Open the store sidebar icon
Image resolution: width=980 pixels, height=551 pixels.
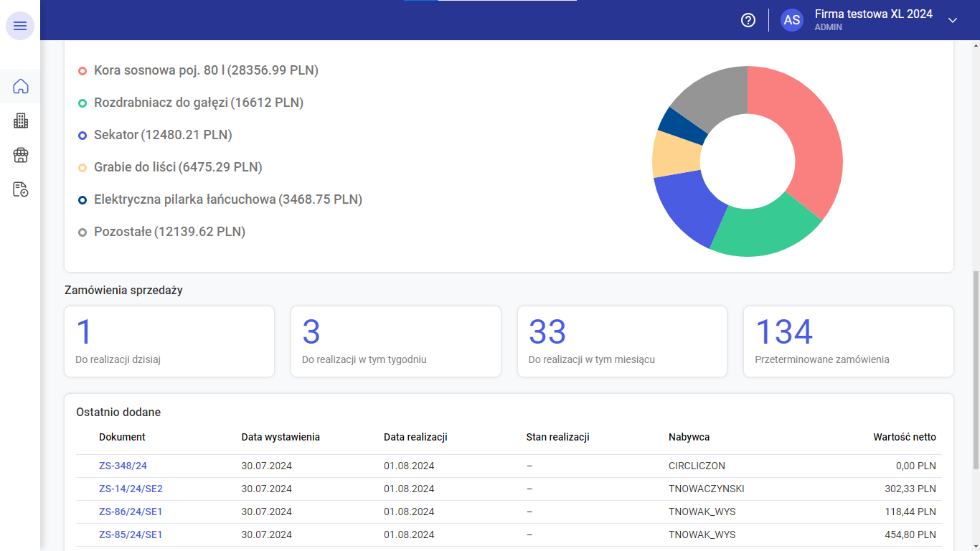21,155
